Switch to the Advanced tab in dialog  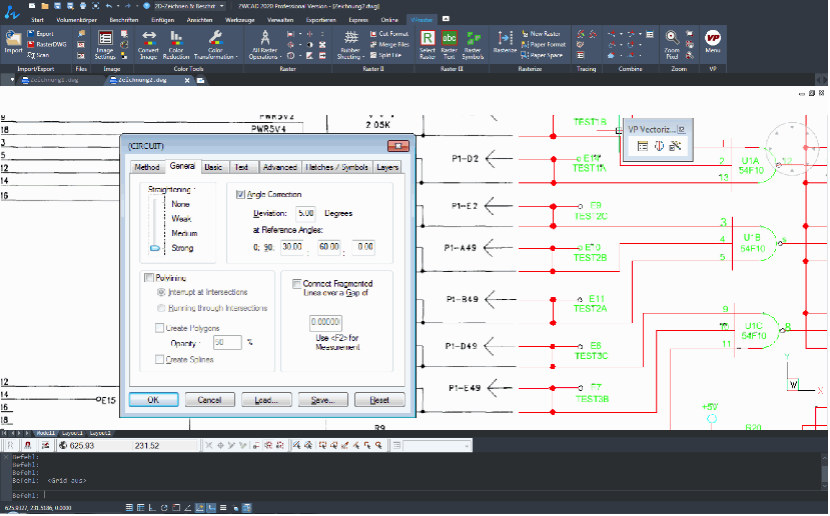point(280,167)
